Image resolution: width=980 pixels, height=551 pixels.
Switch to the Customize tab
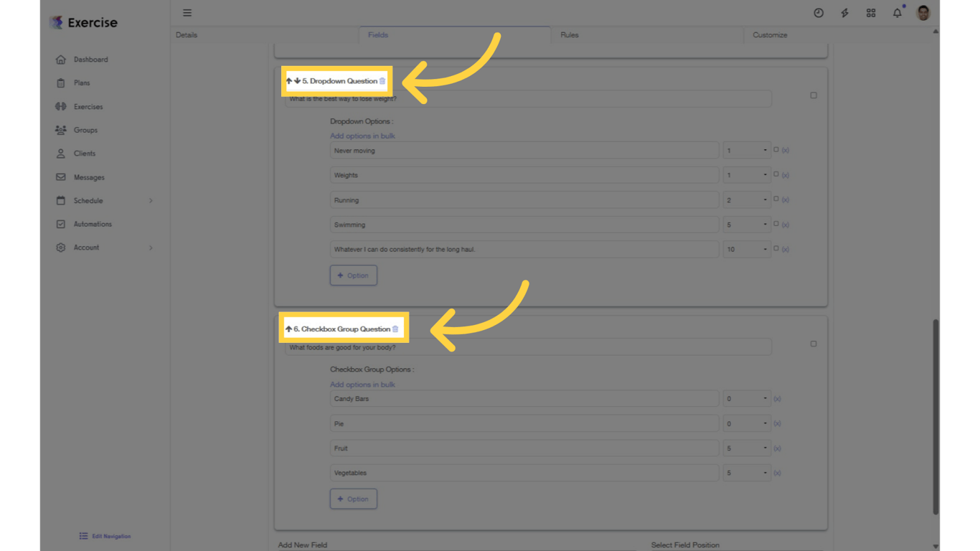(770, 34)
